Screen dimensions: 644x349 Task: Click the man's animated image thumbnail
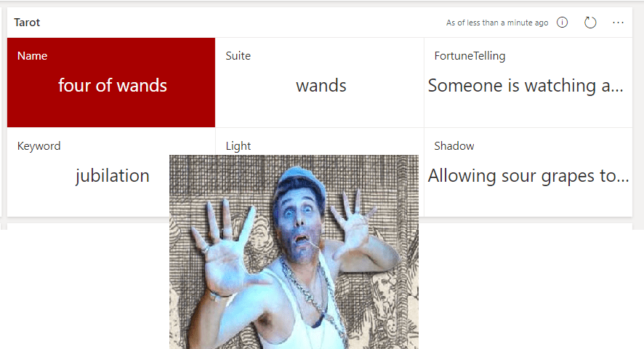[294, 252]
